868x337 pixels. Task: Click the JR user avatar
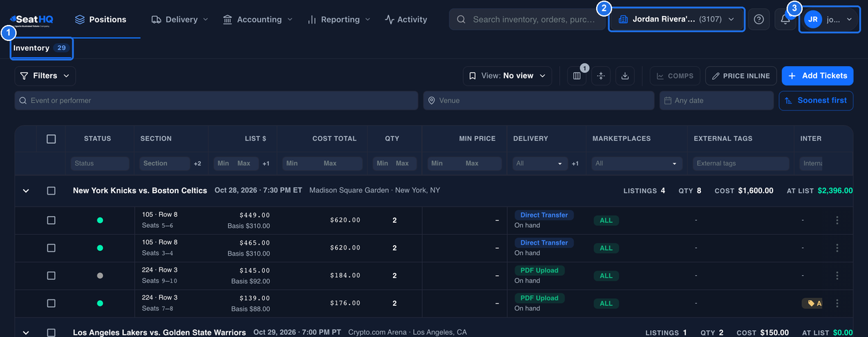click(x=812, y=19)
